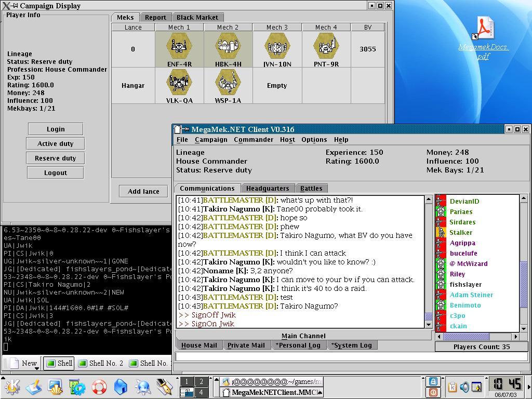The image size is (532, 399).
Task: Open the New session dropdown in Konsole
Action: pos(36,368)
